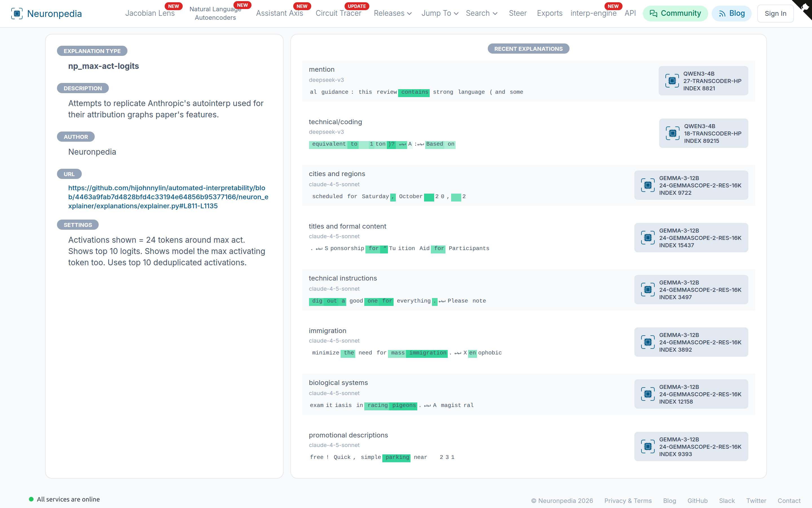This screenshot has height=508, width=812.
Task: Click Contact in the footer
Action: 789,501
